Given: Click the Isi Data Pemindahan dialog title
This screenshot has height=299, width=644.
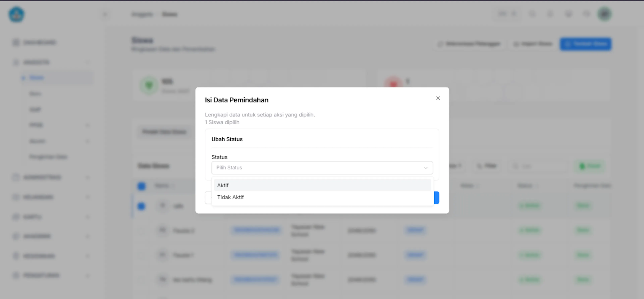Looking at the screenshot, I should tap(236, 100).
